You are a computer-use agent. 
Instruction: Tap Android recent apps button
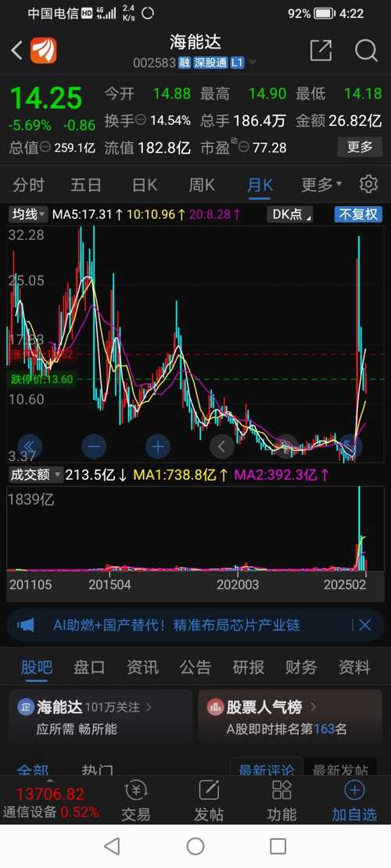[278, 846]
